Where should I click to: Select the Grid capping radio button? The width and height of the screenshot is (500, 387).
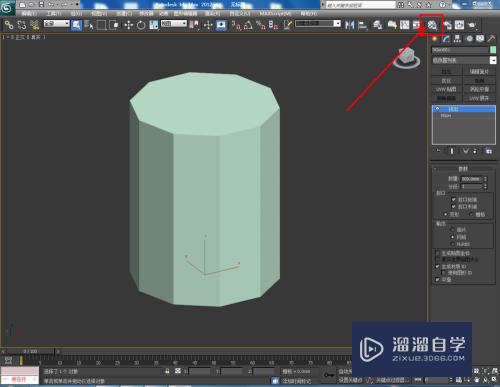tap(471, 214)
